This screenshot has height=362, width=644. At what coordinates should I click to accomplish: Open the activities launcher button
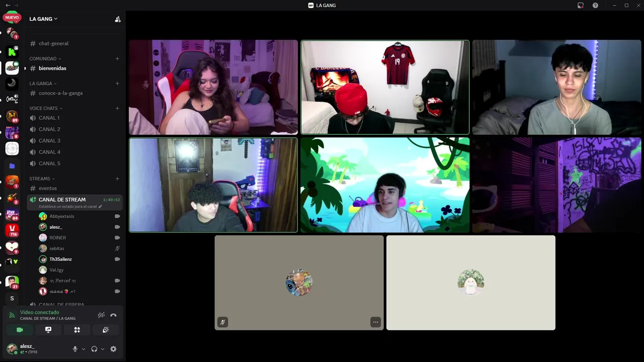pos(77,330)
